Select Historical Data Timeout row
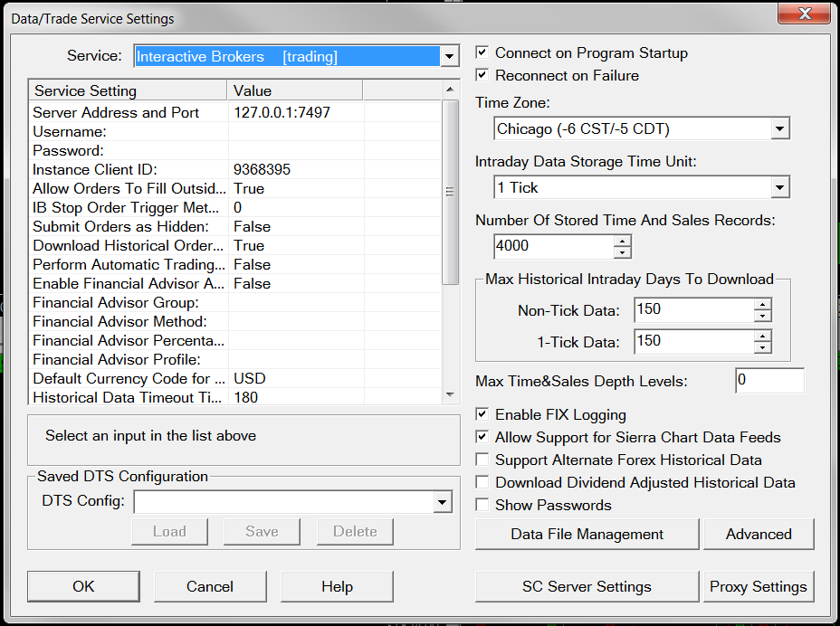The width and height of the screenshot is (840, 626). (235, 397)
